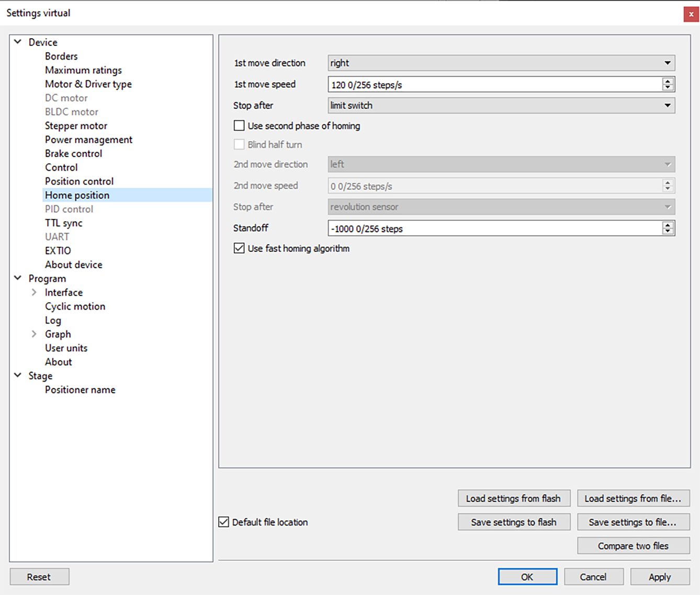Open Positioner name page
700x595 pixels.
(x=80, y=390)
